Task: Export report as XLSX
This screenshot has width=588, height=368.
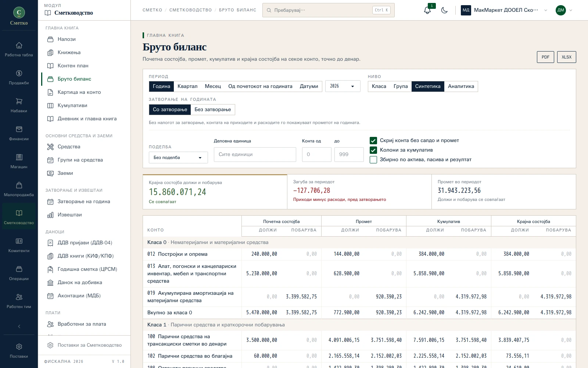Action: coord(567,57)
